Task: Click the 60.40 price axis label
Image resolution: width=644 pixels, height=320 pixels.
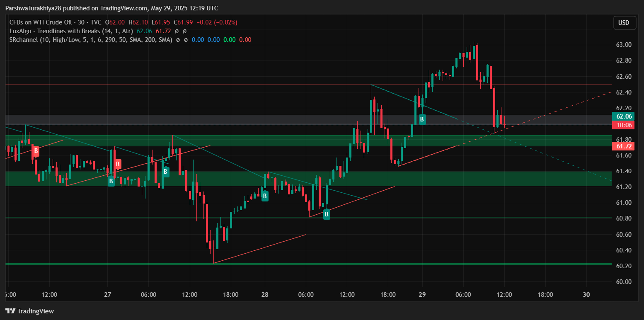Action: (624, 250)
